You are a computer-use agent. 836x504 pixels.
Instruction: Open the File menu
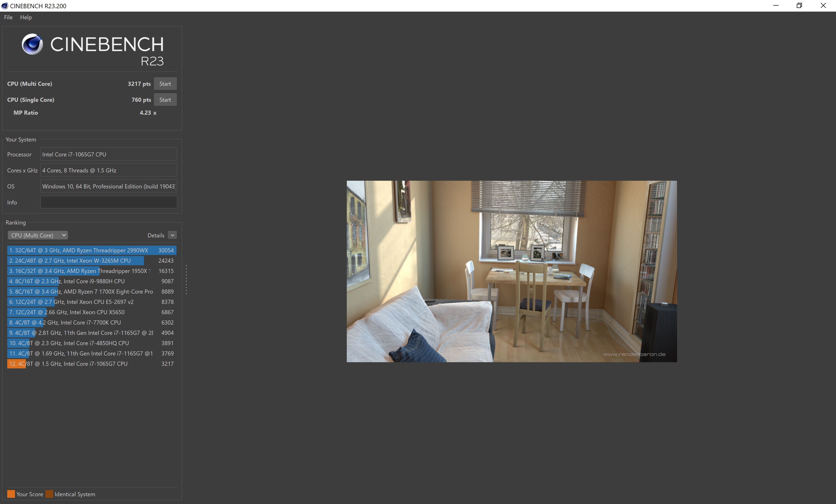point(8,17)
